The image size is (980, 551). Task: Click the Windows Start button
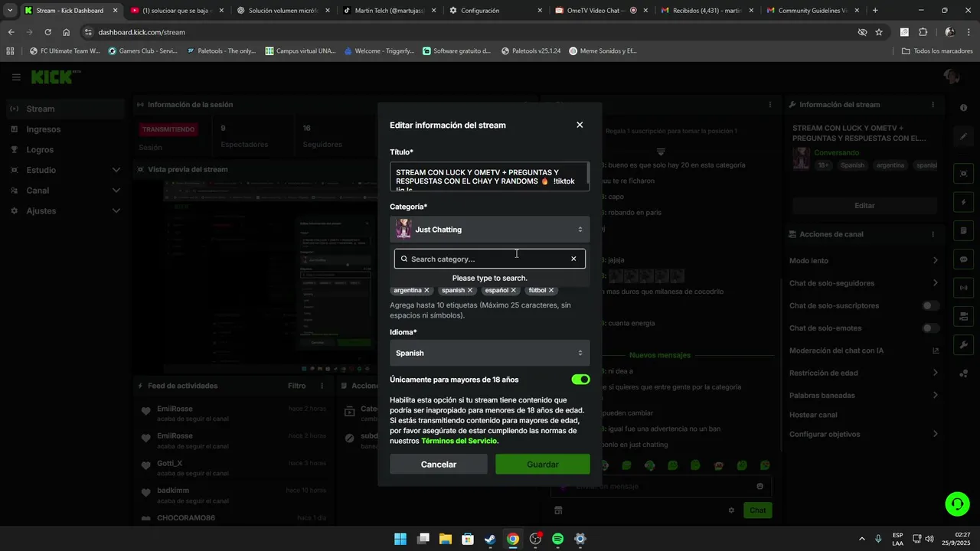click(400, 539)
